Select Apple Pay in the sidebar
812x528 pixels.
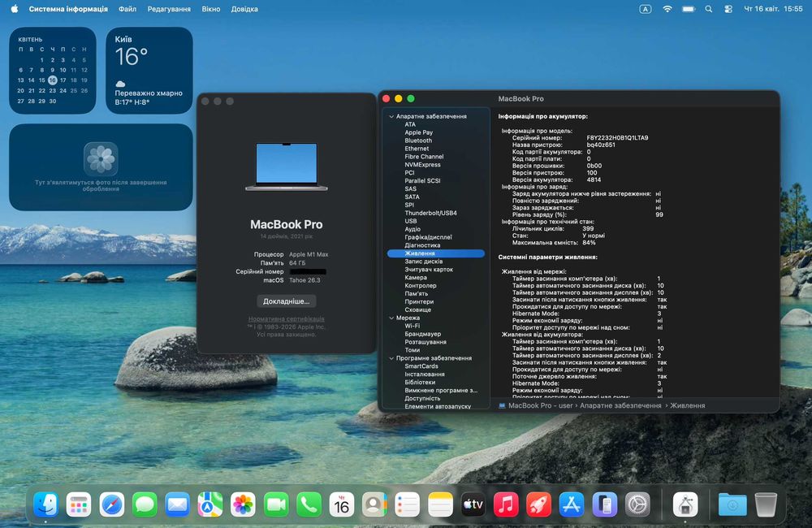point(418,132)
